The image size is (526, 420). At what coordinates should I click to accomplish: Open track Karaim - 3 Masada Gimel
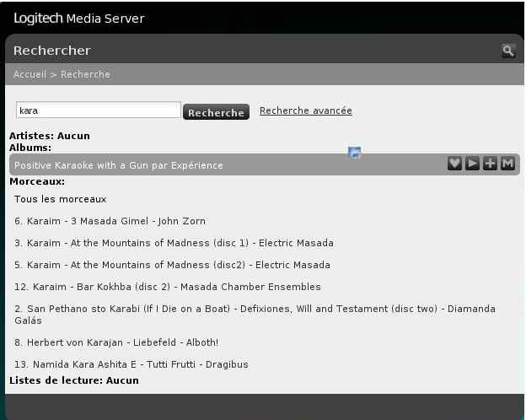click(110, 221)
